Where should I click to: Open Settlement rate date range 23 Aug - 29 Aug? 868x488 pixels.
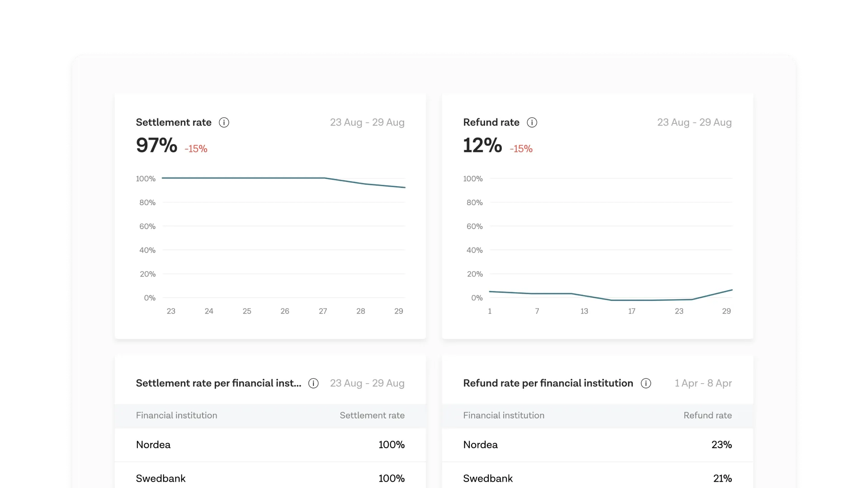pos(367,122)
